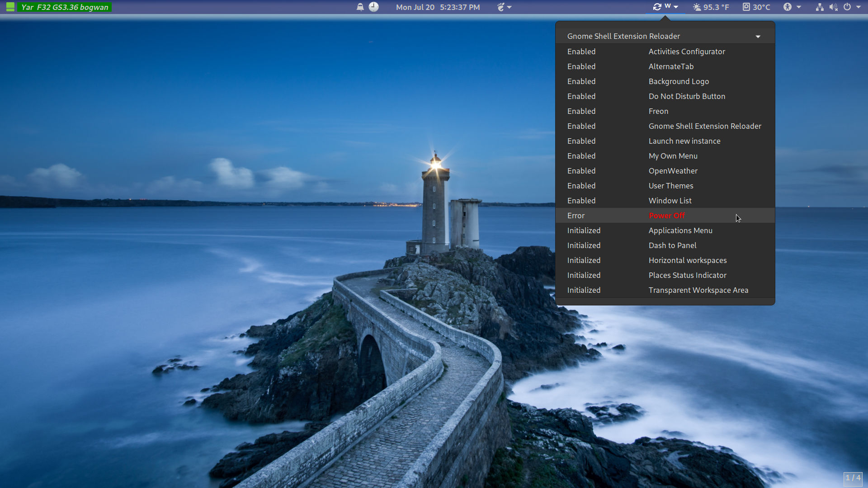Screen dimensions: 868x488
Task: Click the Initialized Dash to Panel entry
Action: pos(665,245)
